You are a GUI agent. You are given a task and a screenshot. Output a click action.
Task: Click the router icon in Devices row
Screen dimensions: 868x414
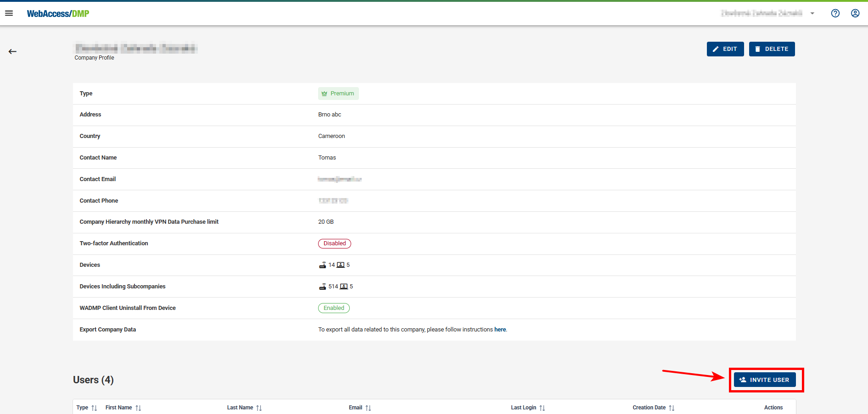point(323,265)
